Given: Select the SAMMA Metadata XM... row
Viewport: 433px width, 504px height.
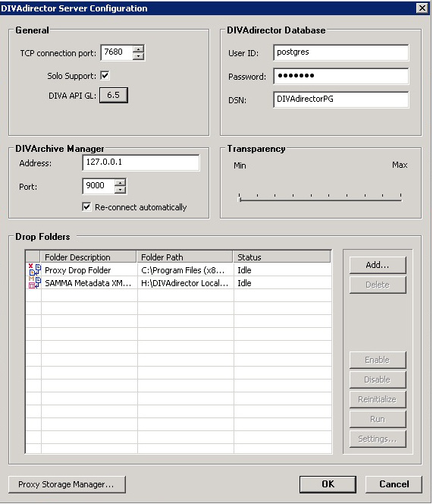Looking at the screenshot, I should click(x=178, y=283).
